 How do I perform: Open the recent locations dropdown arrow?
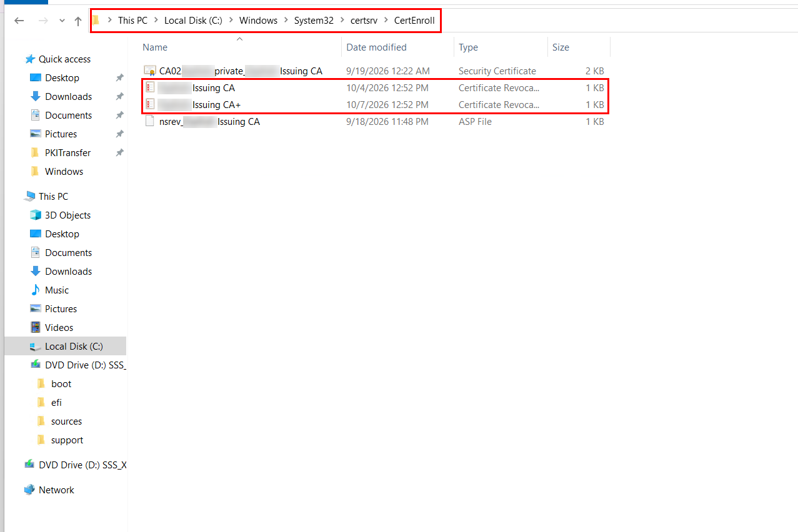pyautogui.click(x=62, y=21)
